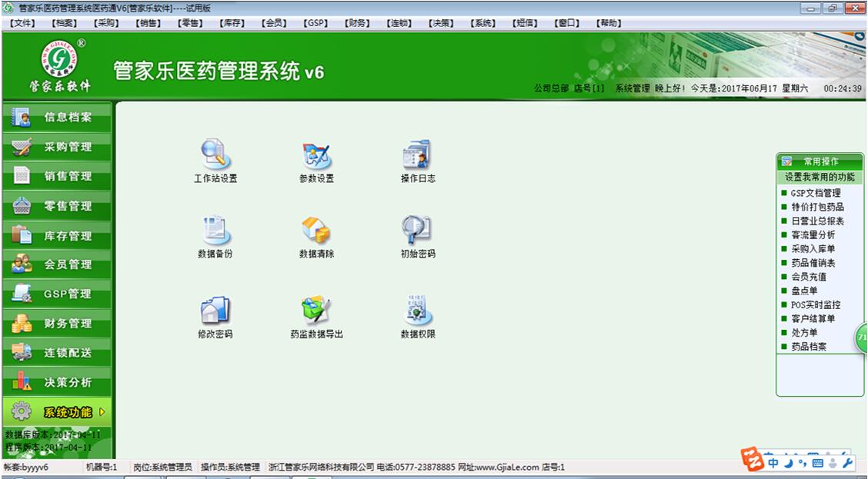Open the 【库存】 menu
Image resolution: width=868 pixels, height=479 pixels.
click(x=232, y=23)
